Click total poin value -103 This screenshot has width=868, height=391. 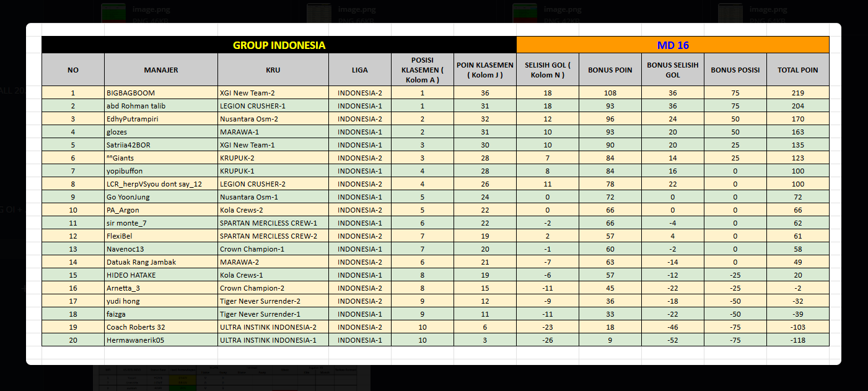pos(798,327)
